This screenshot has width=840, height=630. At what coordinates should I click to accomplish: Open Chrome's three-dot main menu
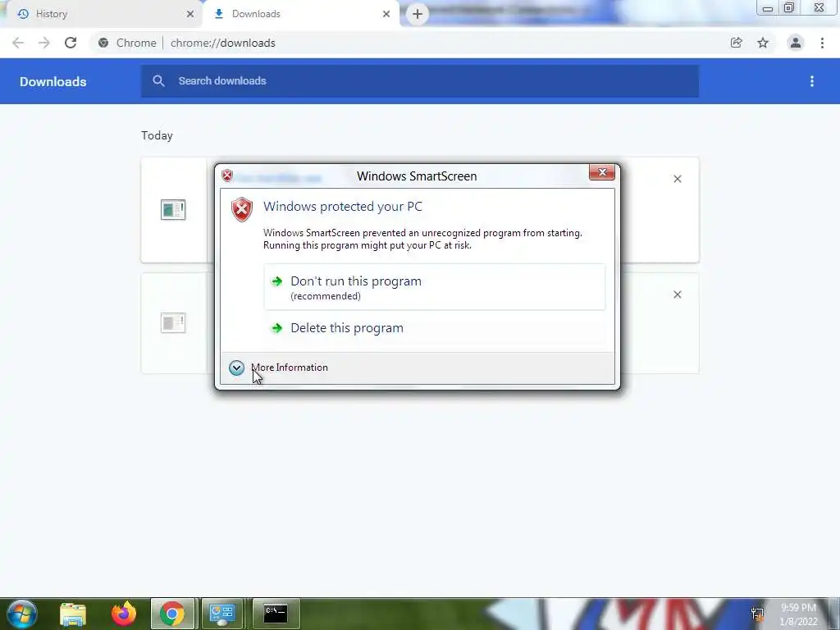[x=822, y=43]
